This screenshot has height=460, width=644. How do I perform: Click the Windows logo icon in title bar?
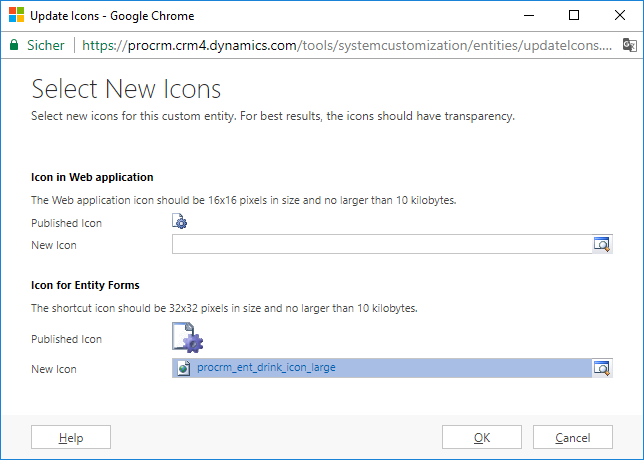[x=15, y=16]
